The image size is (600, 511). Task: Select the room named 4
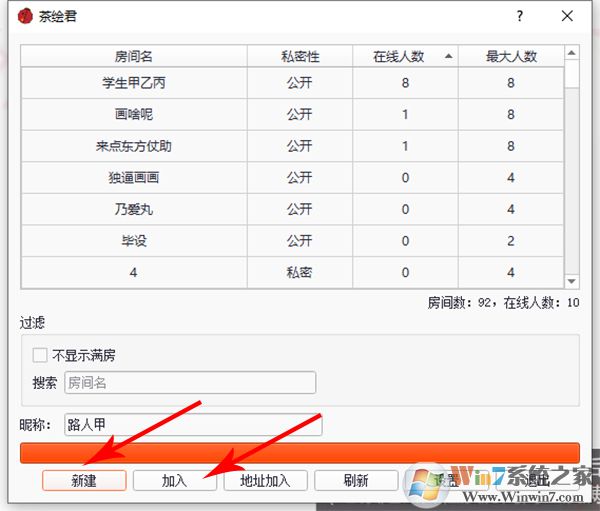pos(134,273)
